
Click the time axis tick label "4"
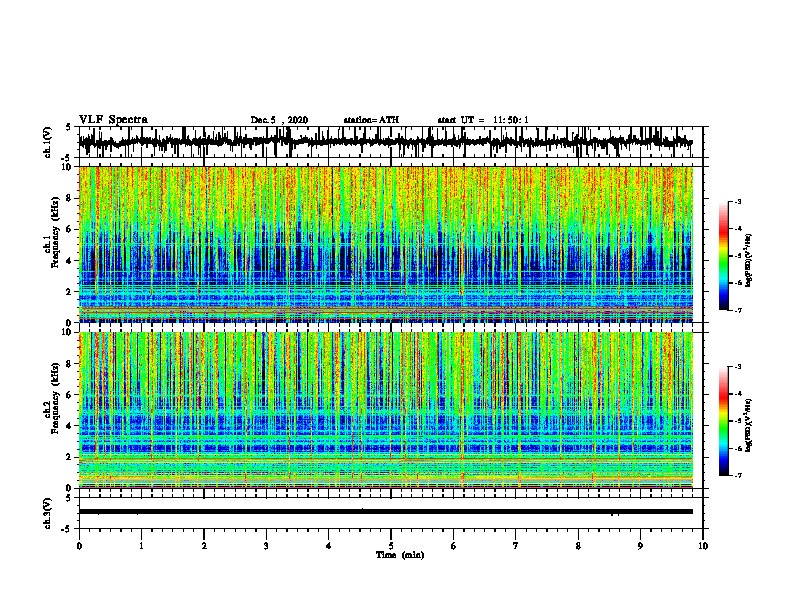click(x=328, y=546)
